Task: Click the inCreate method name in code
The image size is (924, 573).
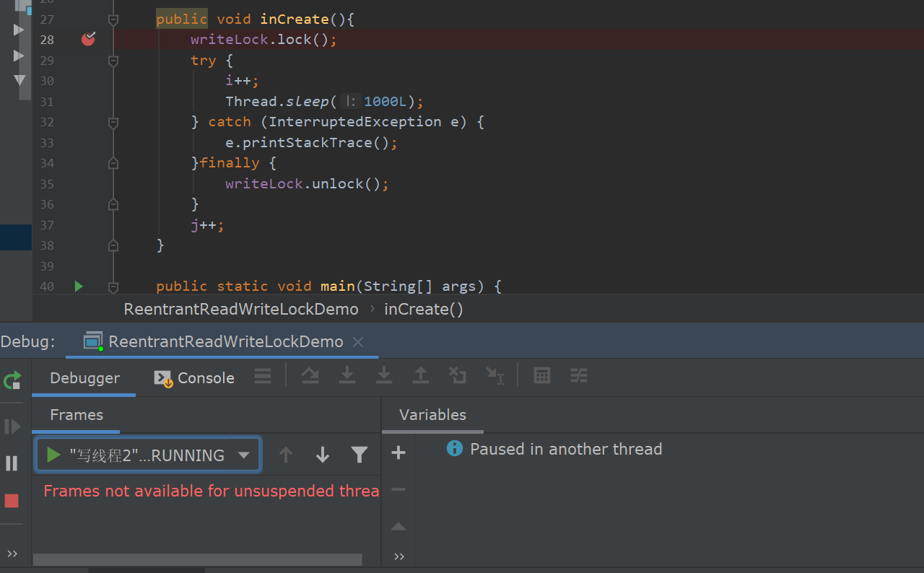Action: [295, 19]
